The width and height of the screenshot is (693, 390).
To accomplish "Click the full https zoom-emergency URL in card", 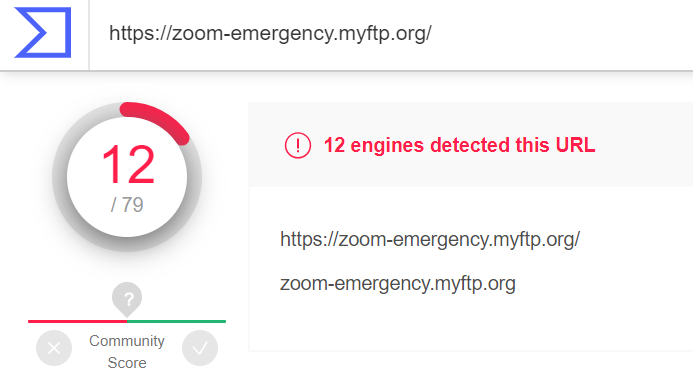I will point(430,239).
